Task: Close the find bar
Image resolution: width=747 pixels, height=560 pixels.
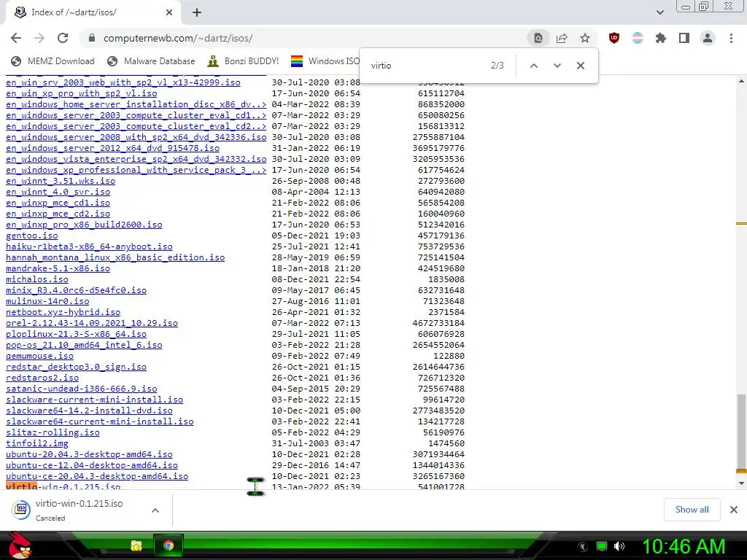Action: pos(580,66)
